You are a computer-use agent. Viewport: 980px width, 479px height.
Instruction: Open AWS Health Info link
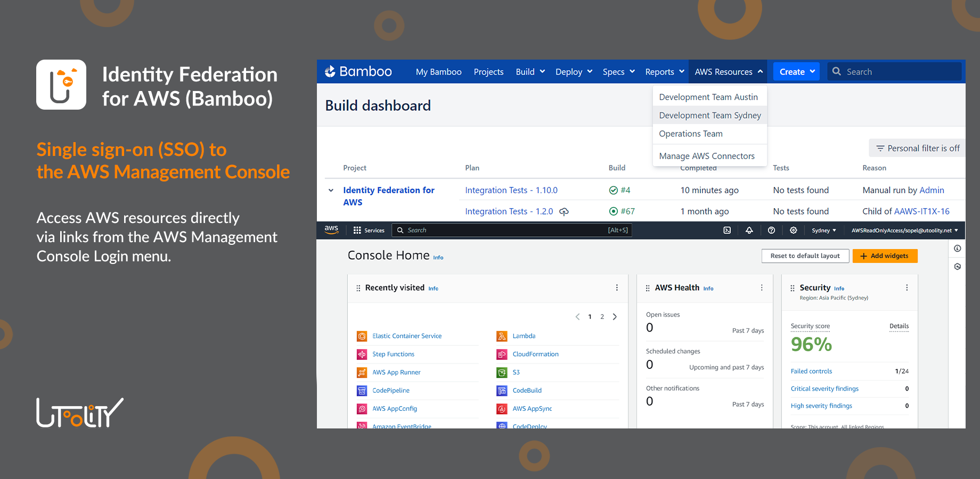(x=708, y=288)
